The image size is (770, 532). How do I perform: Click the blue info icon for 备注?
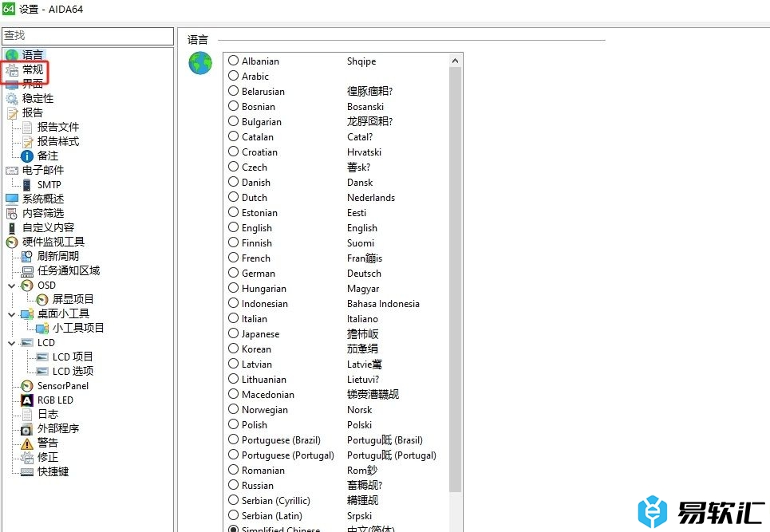pyautogui.click(x=27, y=156)
